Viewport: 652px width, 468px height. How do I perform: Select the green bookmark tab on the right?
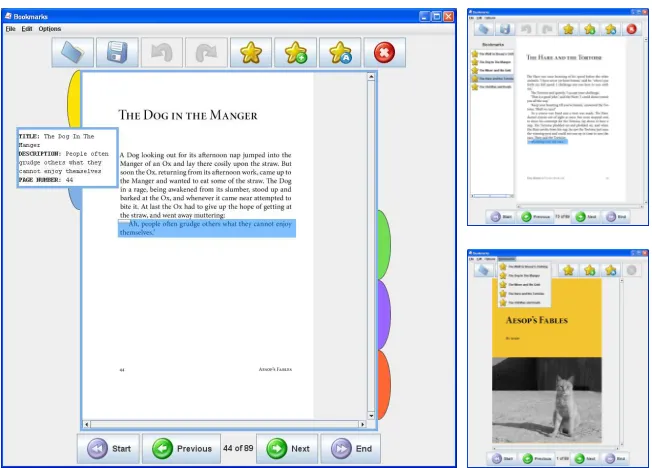(384, 245)
